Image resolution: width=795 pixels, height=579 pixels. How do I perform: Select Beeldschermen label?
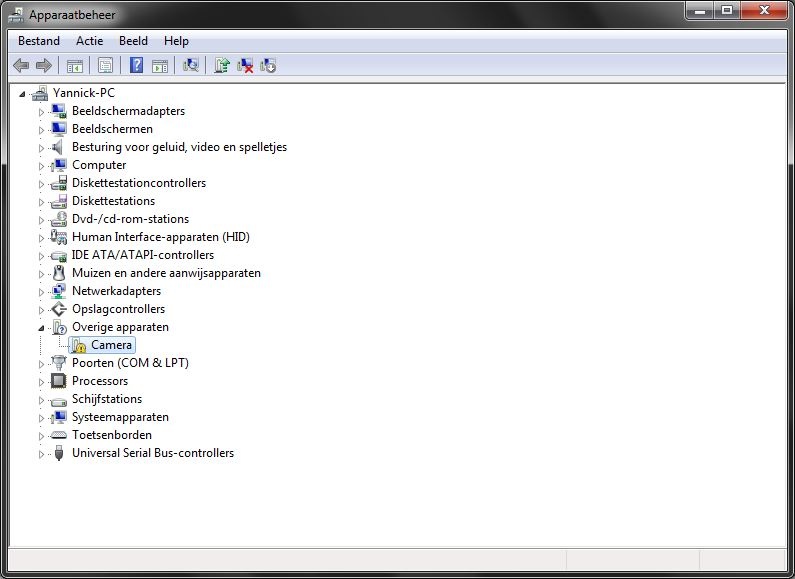tap(112, 129)
